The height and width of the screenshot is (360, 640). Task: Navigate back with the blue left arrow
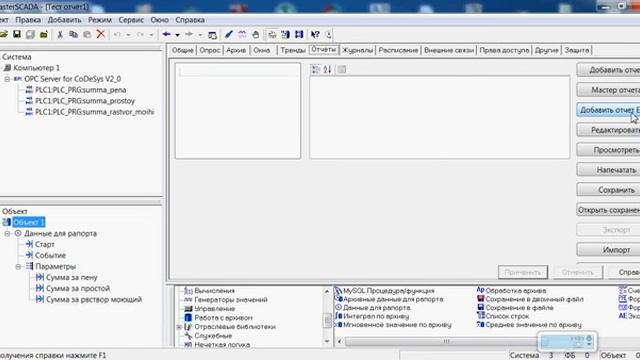(x=167, y=35)
